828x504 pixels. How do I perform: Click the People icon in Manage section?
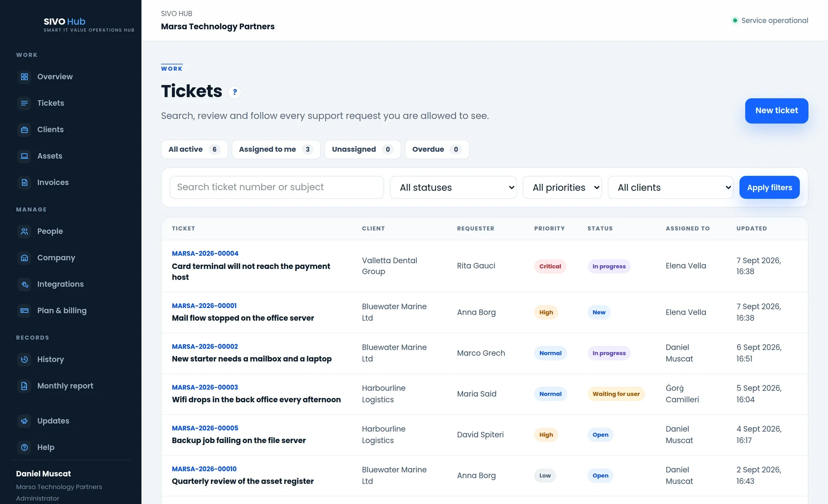coord(24,231)
